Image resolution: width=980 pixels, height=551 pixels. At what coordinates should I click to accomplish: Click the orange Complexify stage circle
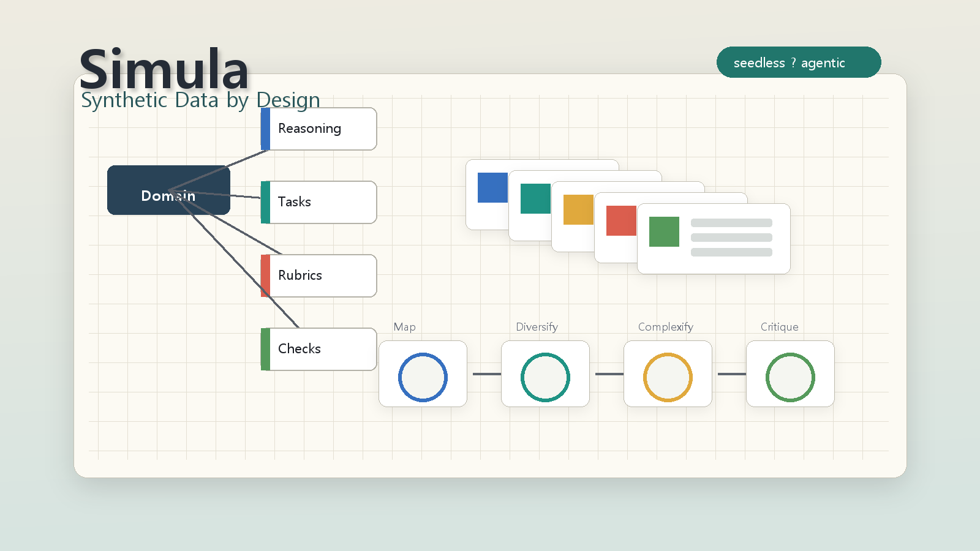point(668,377)
